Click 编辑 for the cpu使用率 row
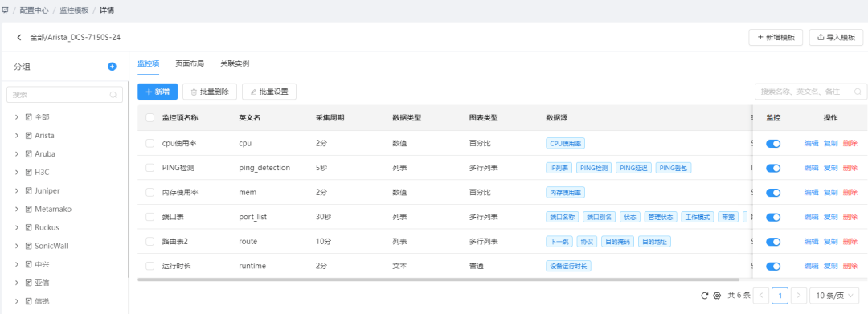The image size is (868, 314). tap(811, 143)
